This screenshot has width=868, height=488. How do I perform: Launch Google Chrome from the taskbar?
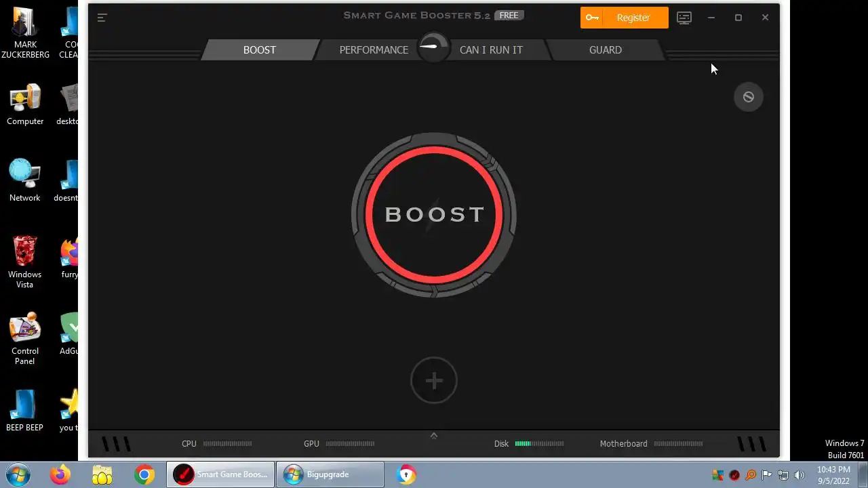click(144, 474)
